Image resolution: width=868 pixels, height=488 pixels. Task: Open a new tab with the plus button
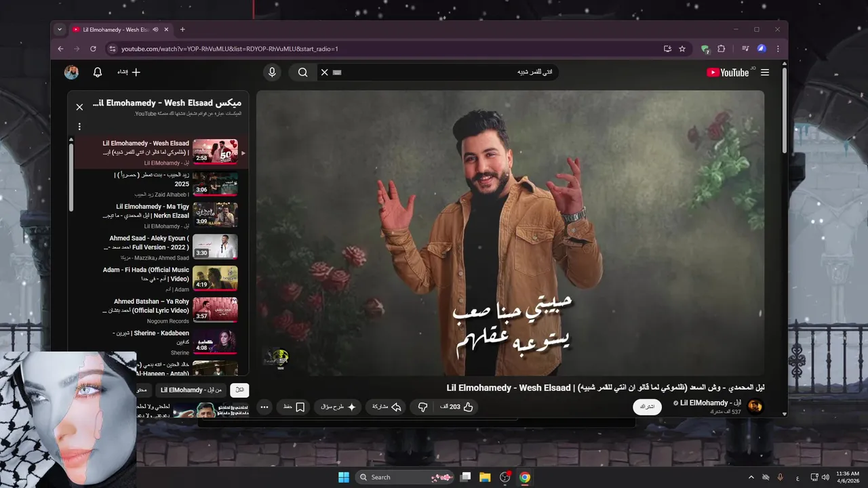(182, 29)
